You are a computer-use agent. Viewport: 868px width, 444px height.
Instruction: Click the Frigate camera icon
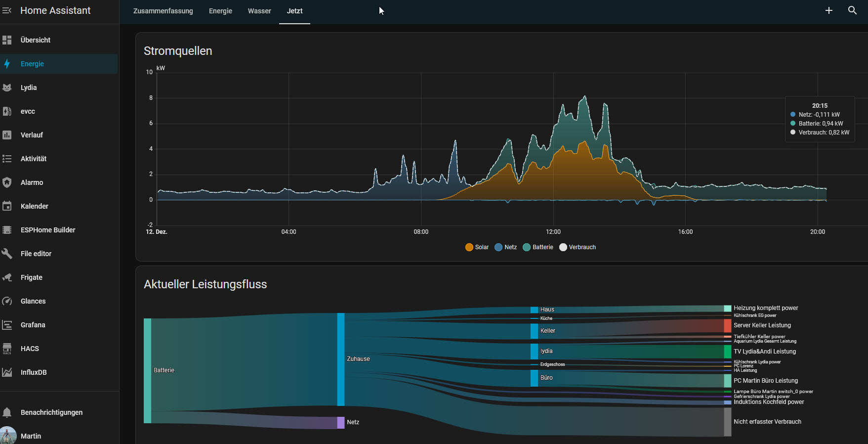click(7, 277)
